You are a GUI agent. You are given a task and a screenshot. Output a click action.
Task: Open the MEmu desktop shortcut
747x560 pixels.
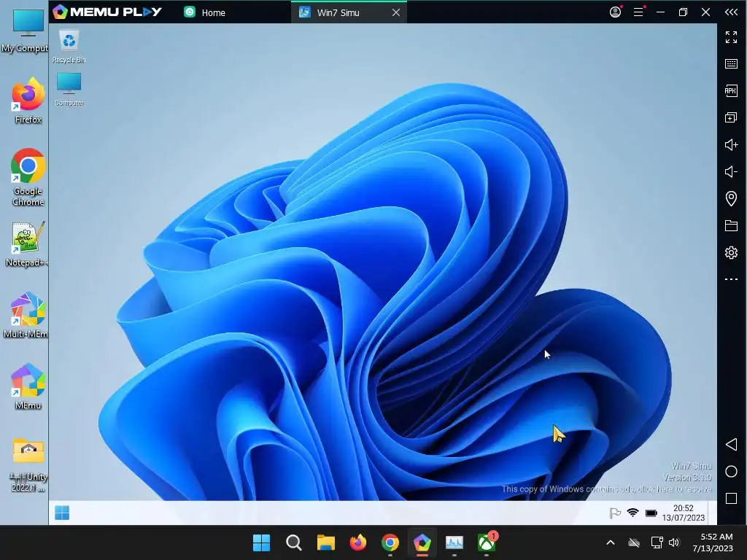[x=28, y=386]
